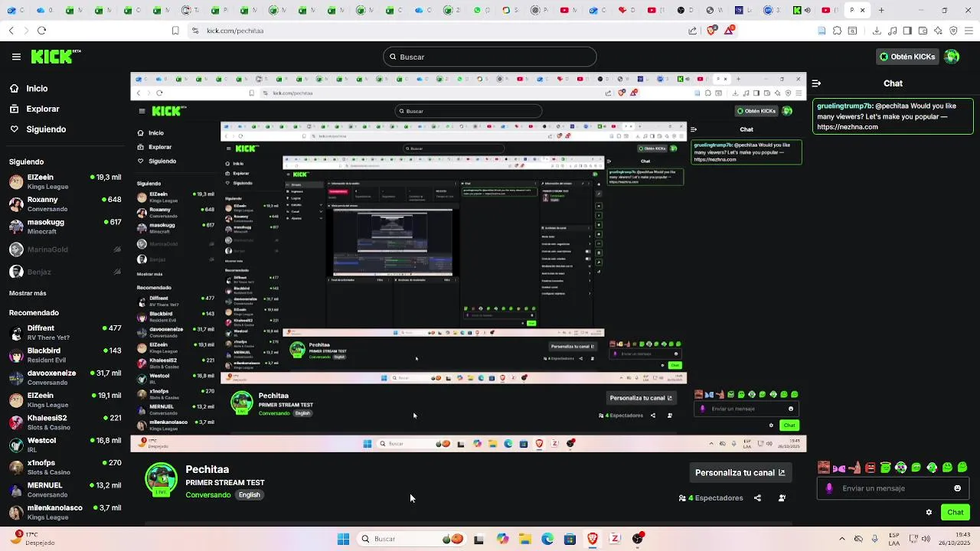Open OBS Studio icon in taskbar
980x551 pixels.
pyautogui.click(x=637, y=539)
